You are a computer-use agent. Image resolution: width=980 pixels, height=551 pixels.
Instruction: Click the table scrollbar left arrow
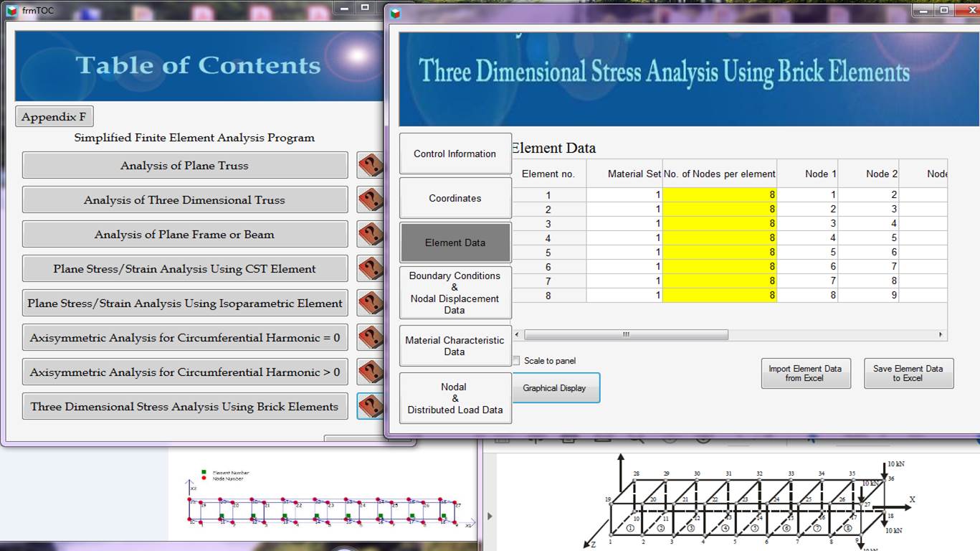[x=518, y=335]
